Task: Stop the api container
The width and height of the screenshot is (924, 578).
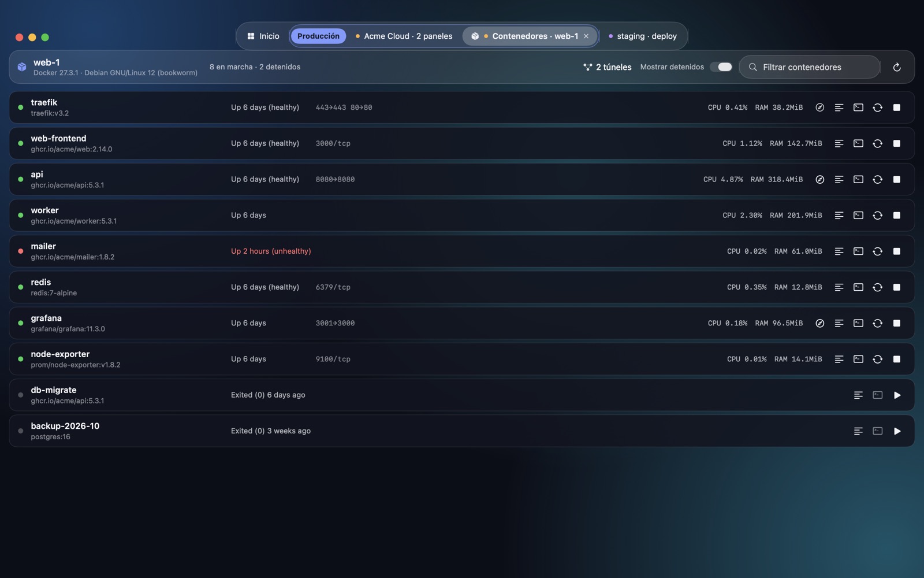Action: coord(897,179)
